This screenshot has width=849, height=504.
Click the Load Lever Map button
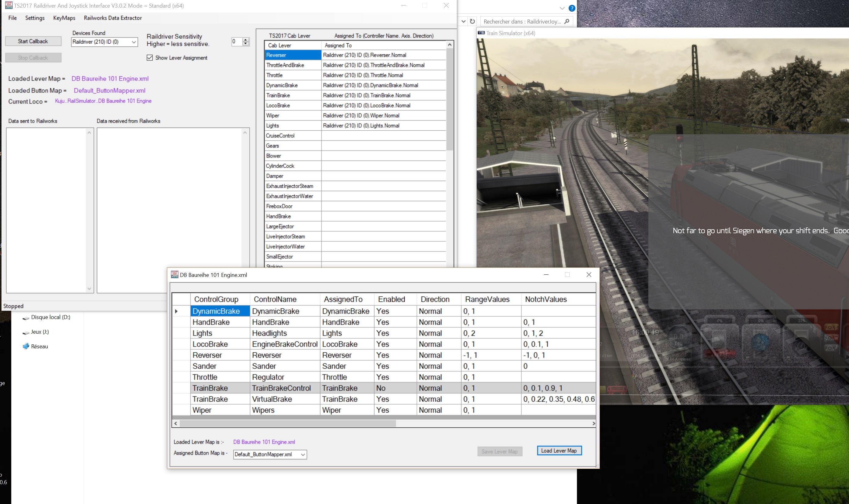559,451
